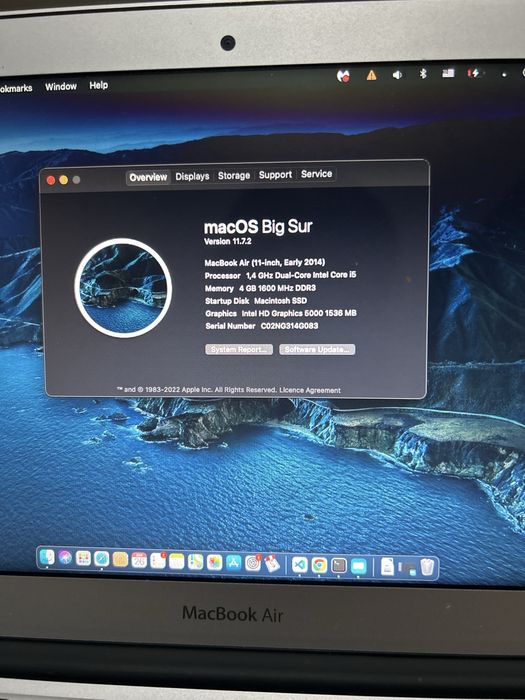The height and width of the screenshot is (700, 525).
Task: Click serial number C02NG314G083
Action: (x=289, y=326)
